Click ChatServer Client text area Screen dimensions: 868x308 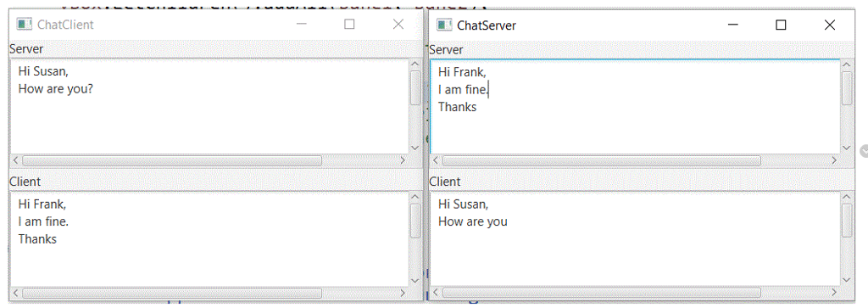636,238
